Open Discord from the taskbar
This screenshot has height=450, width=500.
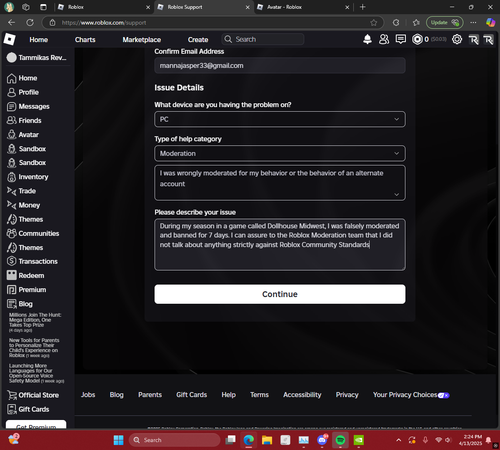322,440
